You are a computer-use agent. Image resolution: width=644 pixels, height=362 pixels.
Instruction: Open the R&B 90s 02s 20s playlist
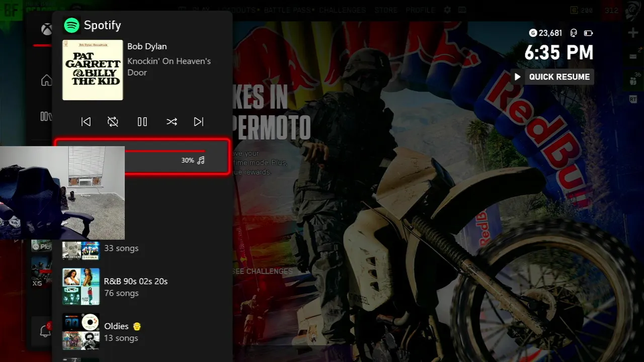point(142,287)
